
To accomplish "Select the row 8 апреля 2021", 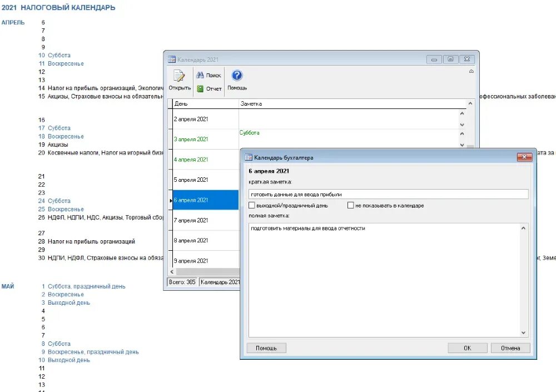I will click(x=206, y=241).
